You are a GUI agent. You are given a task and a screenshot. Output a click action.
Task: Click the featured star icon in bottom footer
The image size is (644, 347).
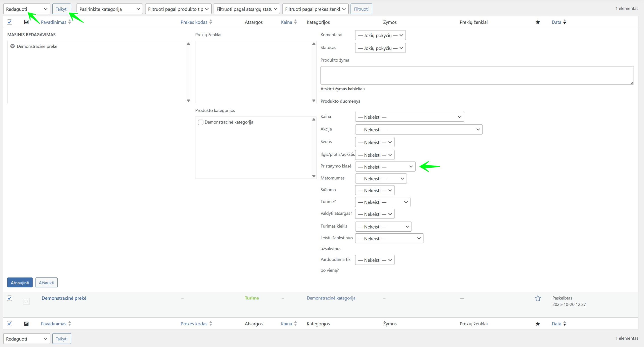pyautogui.click(x=538, y=324)
